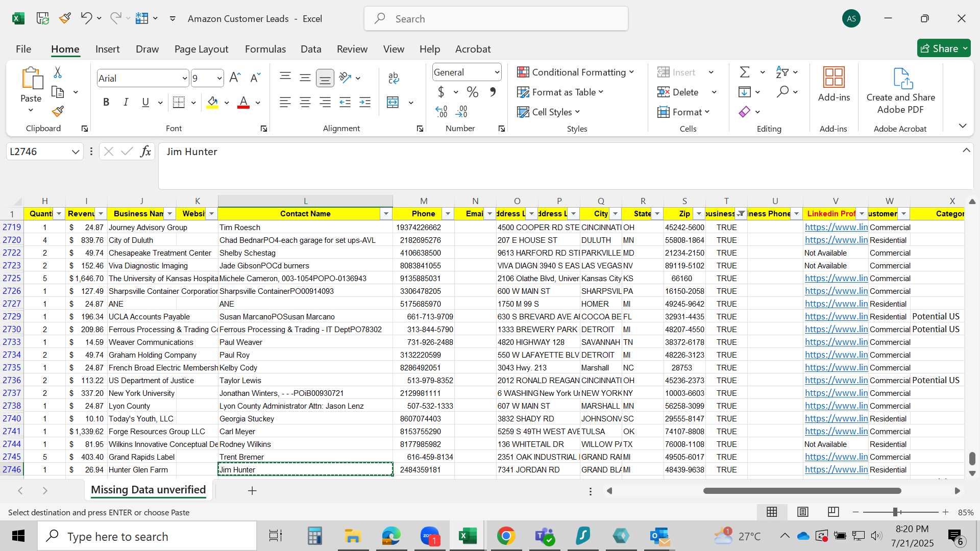980x551 pixels.
Task: Click the Wrap Text icon
Action: pyautogui.click(x=394, y=78)
